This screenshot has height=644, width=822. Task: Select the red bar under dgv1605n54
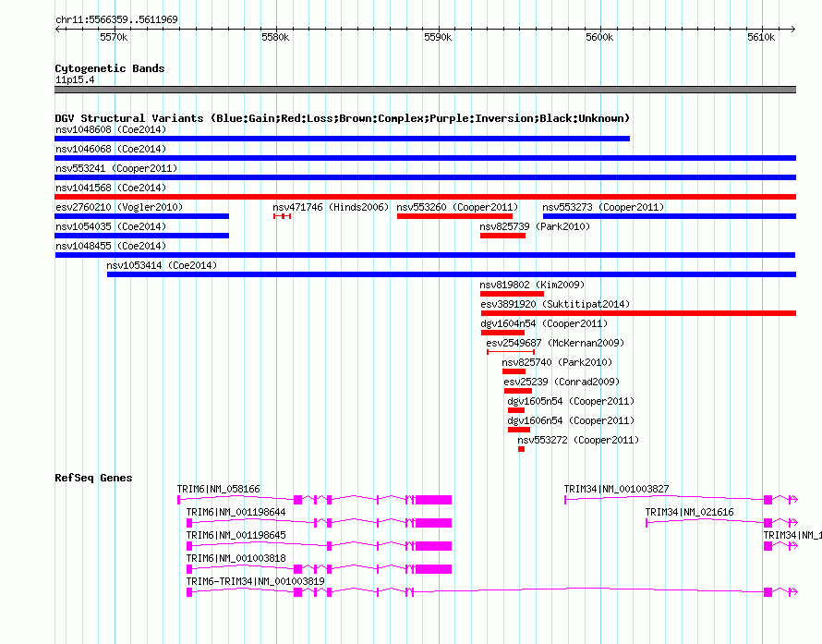(516, 410)
